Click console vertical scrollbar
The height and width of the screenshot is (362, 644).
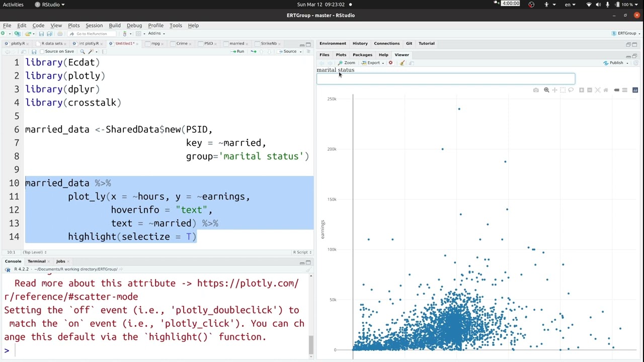pyautogui.click(x=311, y=344)
